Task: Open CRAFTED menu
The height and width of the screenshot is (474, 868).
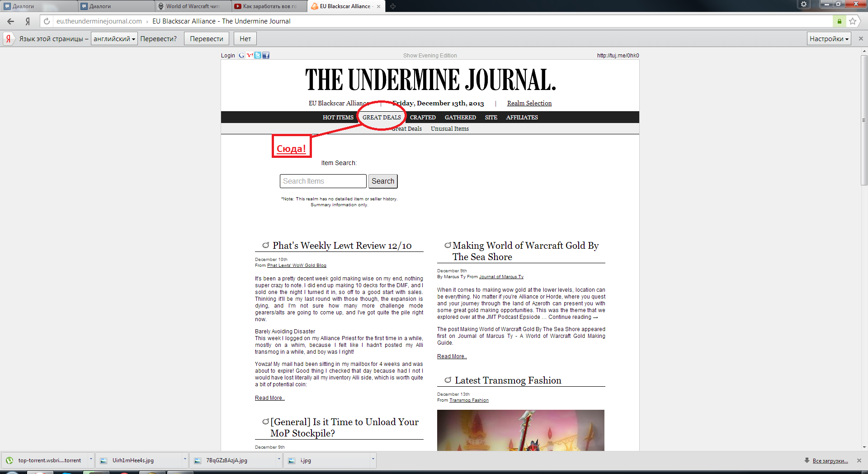Action: coord(423,117)
